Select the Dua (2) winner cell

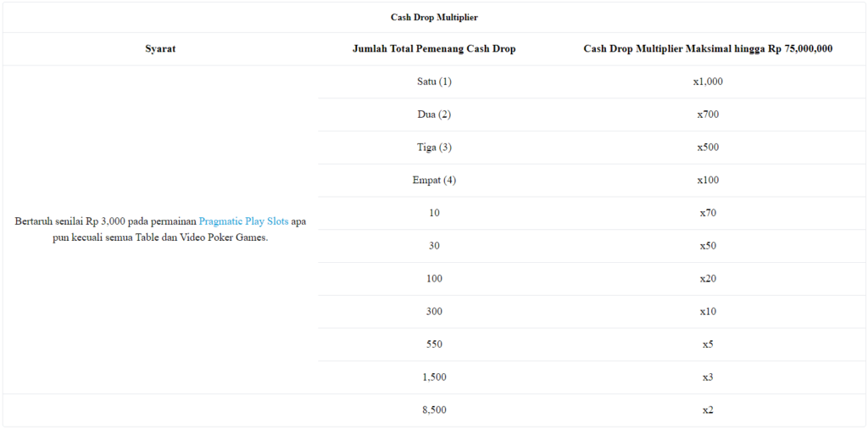[434, 114]
